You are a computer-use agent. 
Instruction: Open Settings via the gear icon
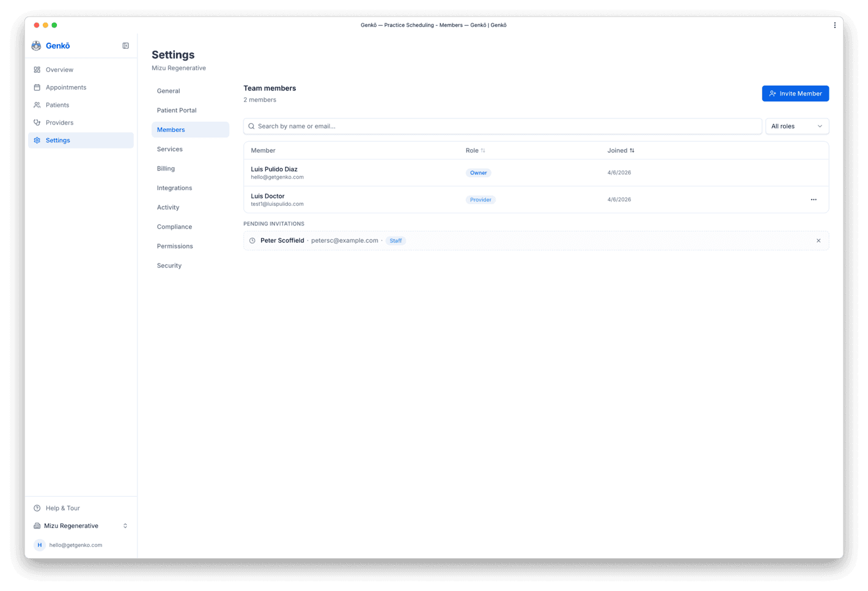(x=37, y=140)
